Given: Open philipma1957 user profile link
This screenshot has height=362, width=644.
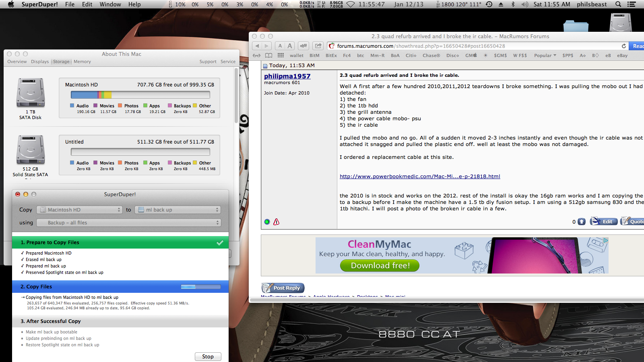Looking at the screenshot, I should [x=287, y=76].
